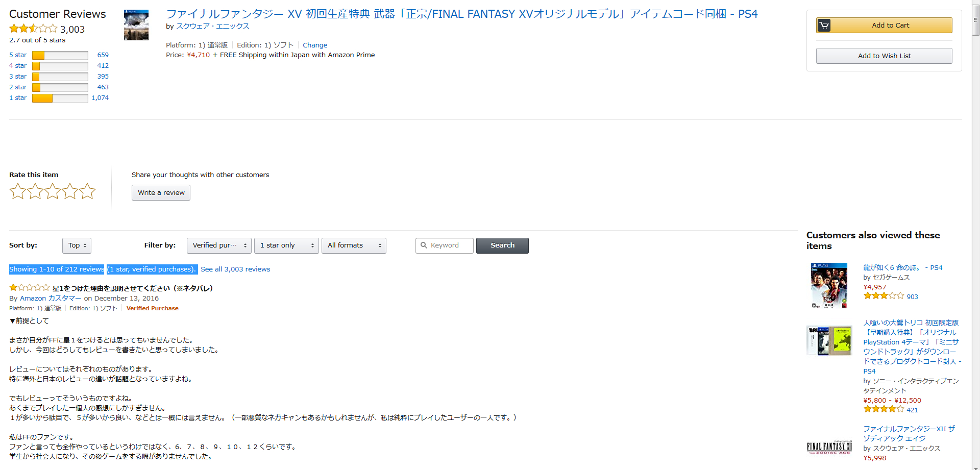Click the 421 review count link
This screenshot has height=470, width=980.
pos(912,410)
